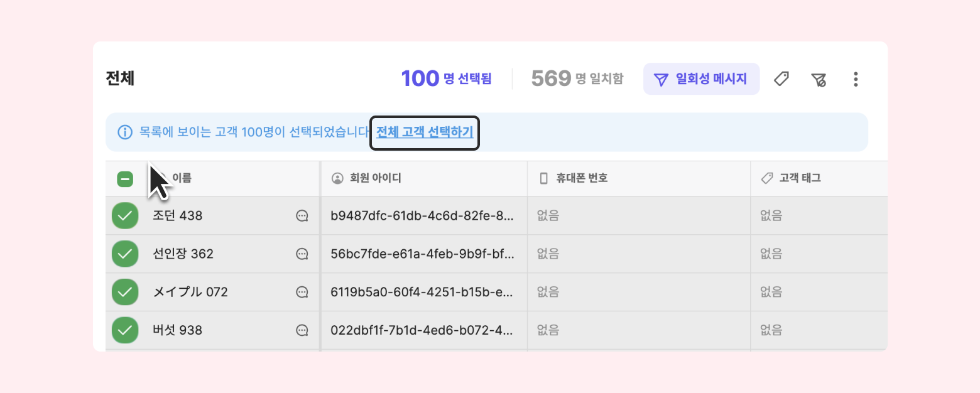
Task: Click member ID starting with b9487dfc
Action: click(422, 216)
